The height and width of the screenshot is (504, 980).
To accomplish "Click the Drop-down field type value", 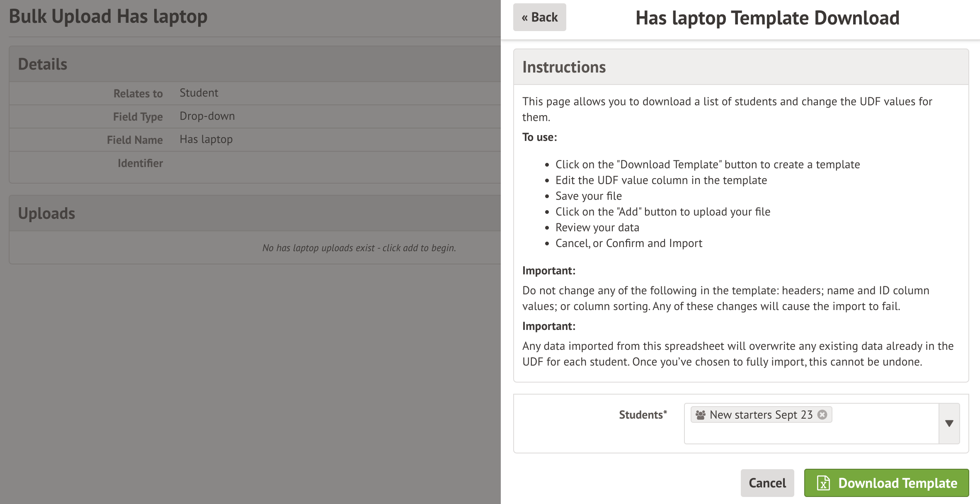I will tap(207, 116).
